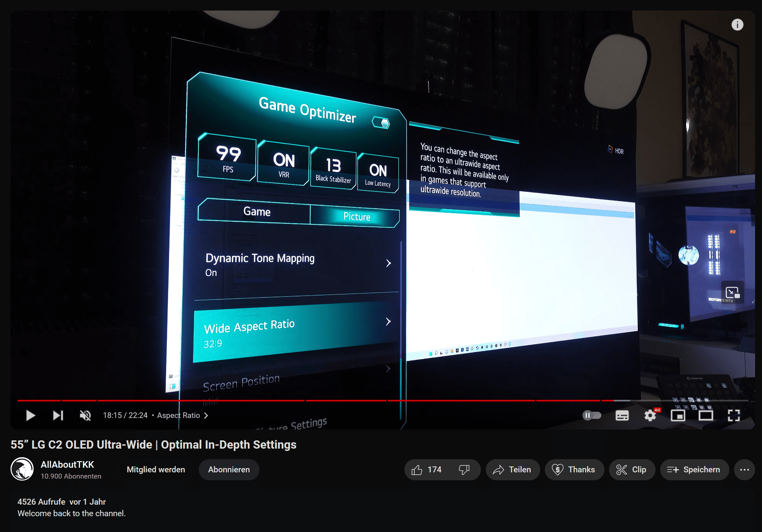Open the more actions three-dot menu

point(745,469)
